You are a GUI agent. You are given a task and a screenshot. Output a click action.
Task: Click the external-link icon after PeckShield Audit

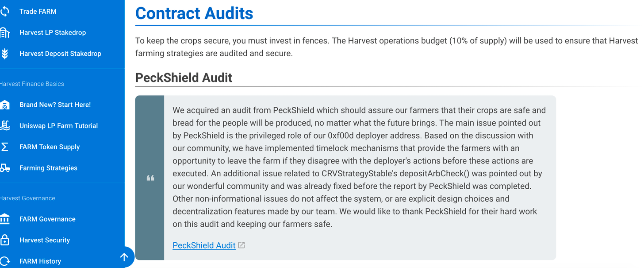tap(241, 245)
